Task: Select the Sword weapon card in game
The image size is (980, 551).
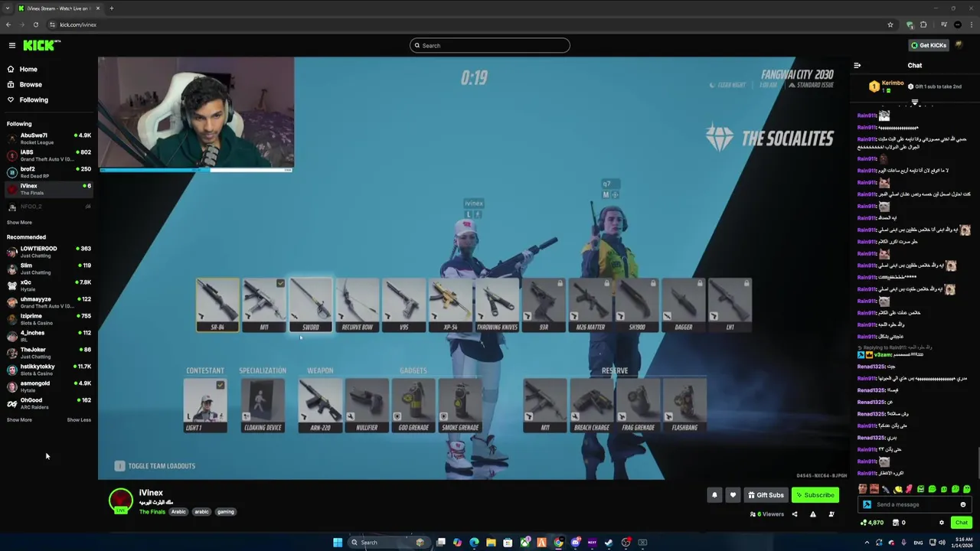Action: [x=311, y=305]
